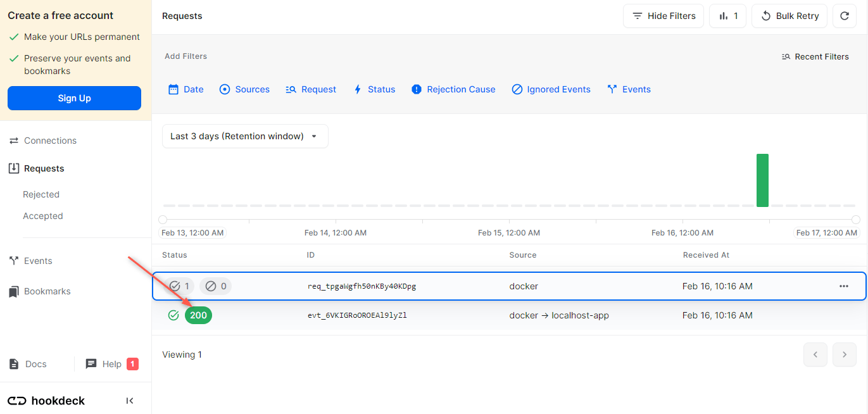Collapse the sidebar using the arrow icon

[130, 401]
